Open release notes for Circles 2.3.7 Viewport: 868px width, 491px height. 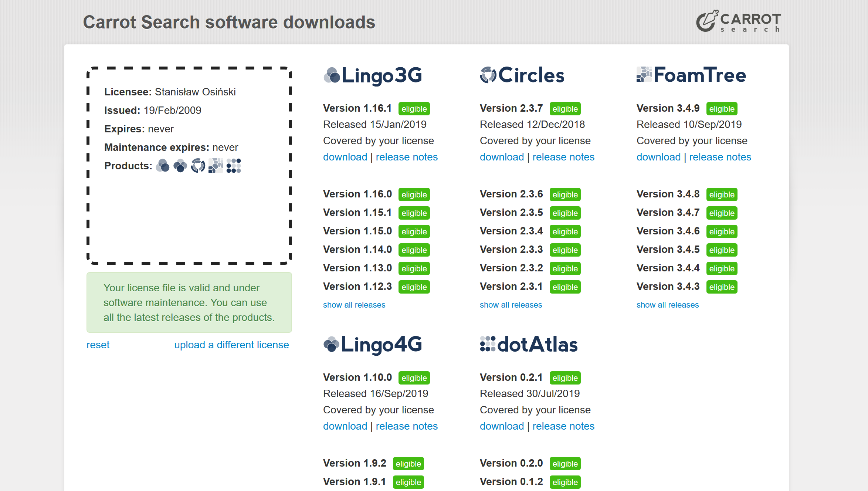coord(563,157)
